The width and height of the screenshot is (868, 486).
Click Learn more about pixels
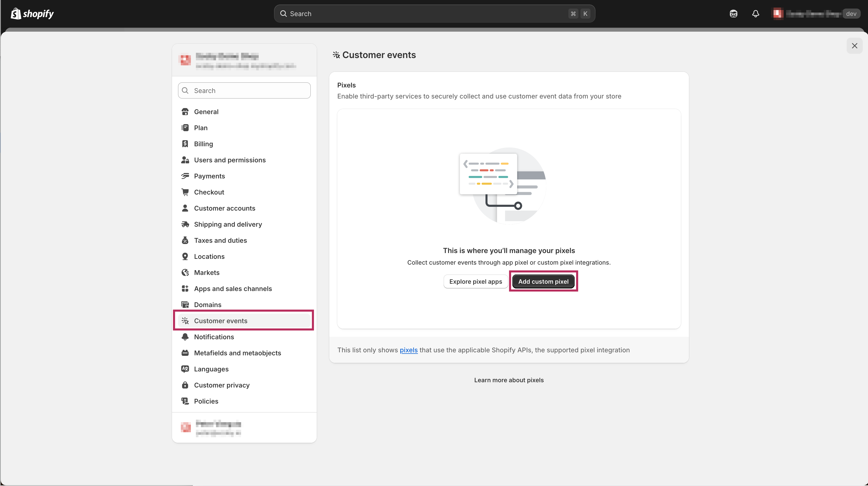click(x=509, y=380)
